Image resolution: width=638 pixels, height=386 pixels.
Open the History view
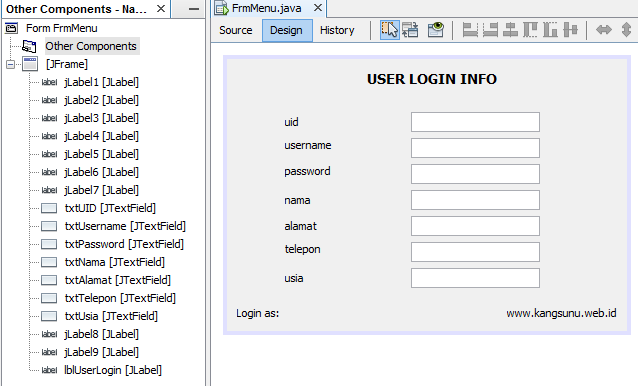tap(337, 30)
